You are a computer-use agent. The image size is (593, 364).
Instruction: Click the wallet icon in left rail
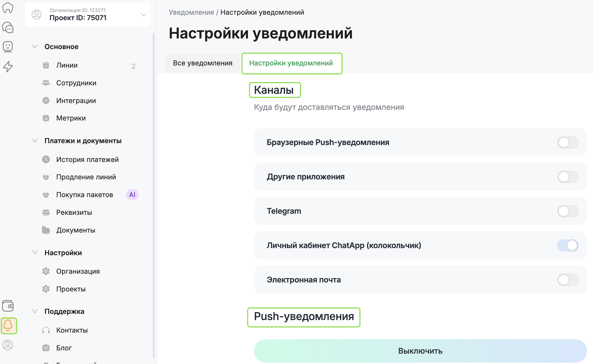8,306
